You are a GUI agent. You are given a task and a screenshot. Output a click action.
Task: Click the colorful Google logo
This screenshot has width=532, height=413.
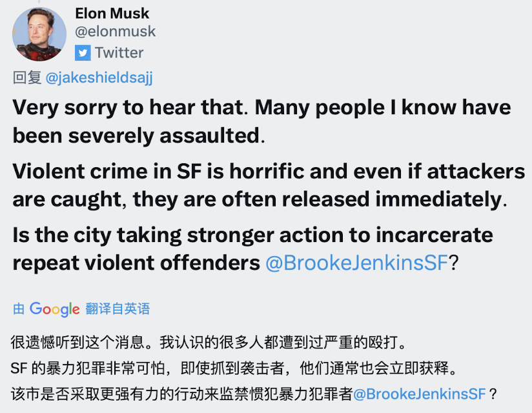(54, 309)
